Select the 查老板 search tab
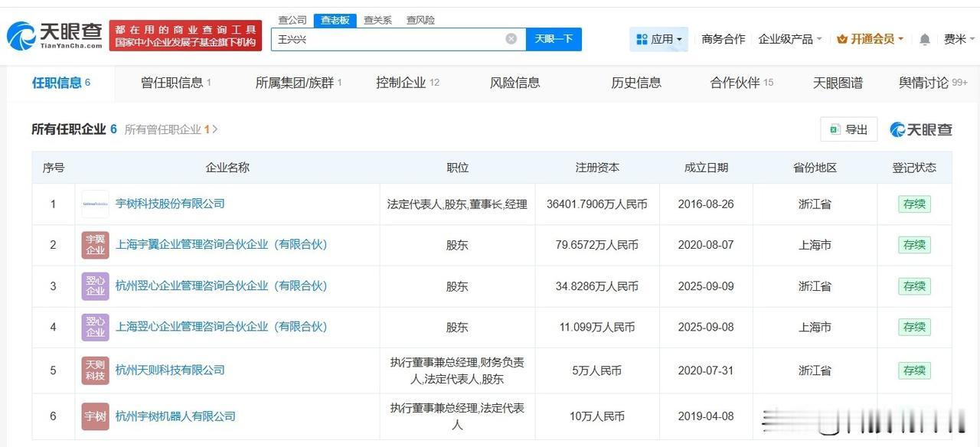 click(335, 20)
